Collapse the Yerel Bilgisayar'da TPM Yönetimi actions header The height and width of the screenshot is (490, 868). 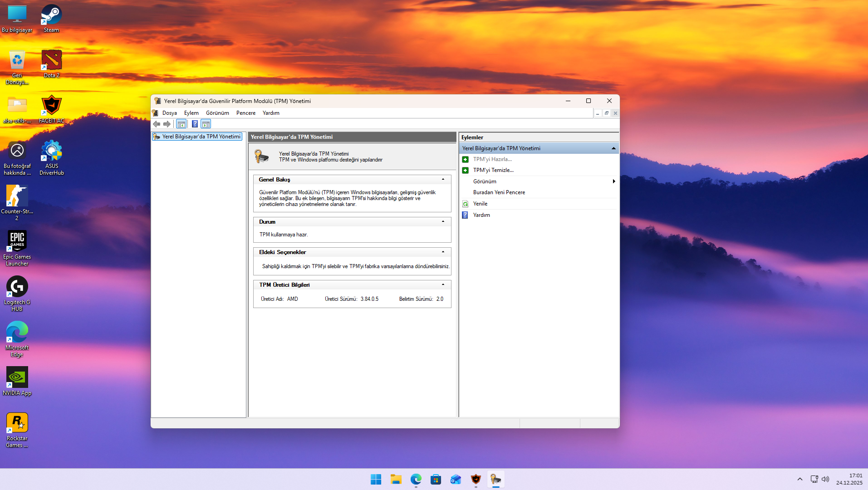point(613,148)
